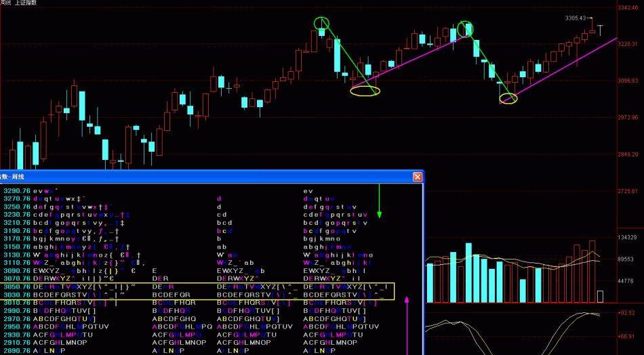This screenshot has width=644, height=355.
Task: Select the 2930.76 price row label
Action: [17, 335]
